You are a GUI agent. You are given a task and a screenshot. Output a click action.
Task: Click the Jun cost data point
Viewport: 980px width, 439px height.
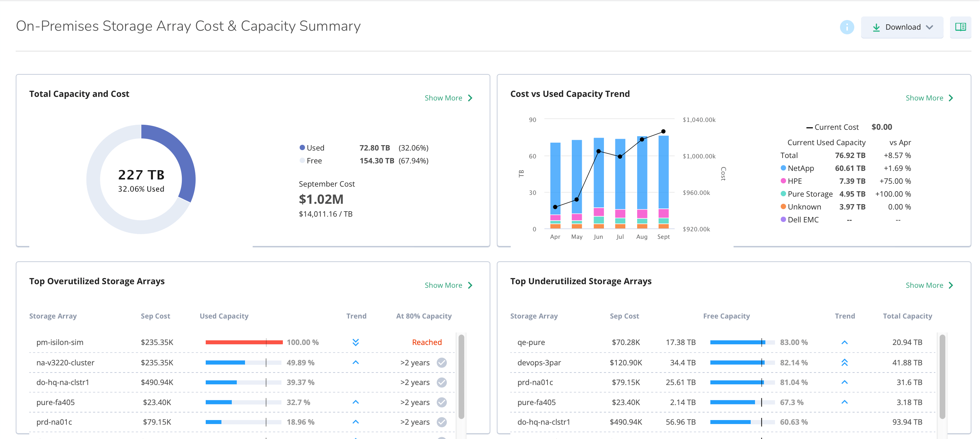598,151
